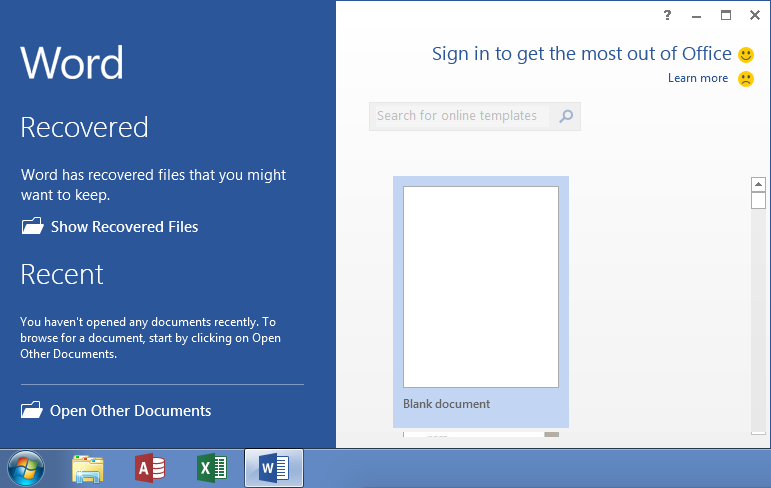Click the folder icon beside Show Recovered Files
This screenshot has height=488, width=771.
(32, 226)
